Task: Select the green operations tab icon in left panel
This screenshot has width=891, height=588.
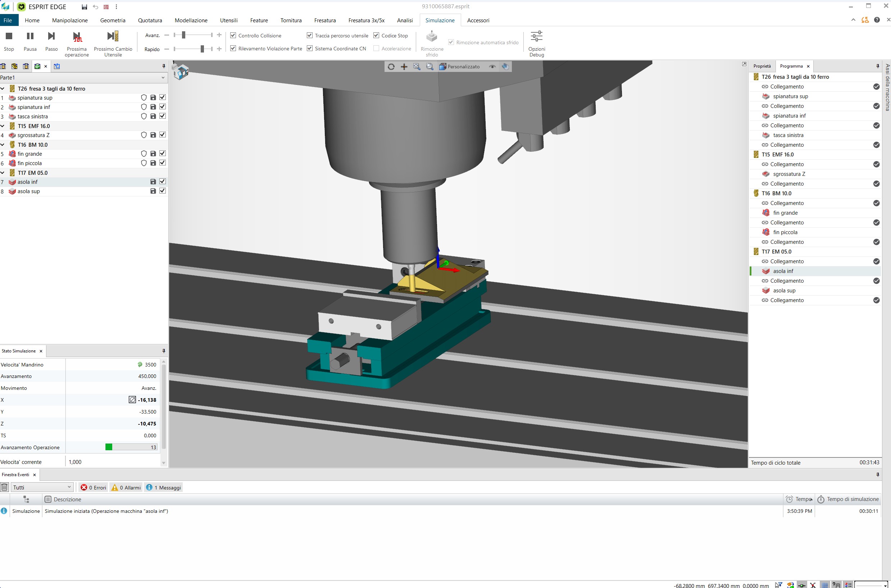Action: [37, 67]
